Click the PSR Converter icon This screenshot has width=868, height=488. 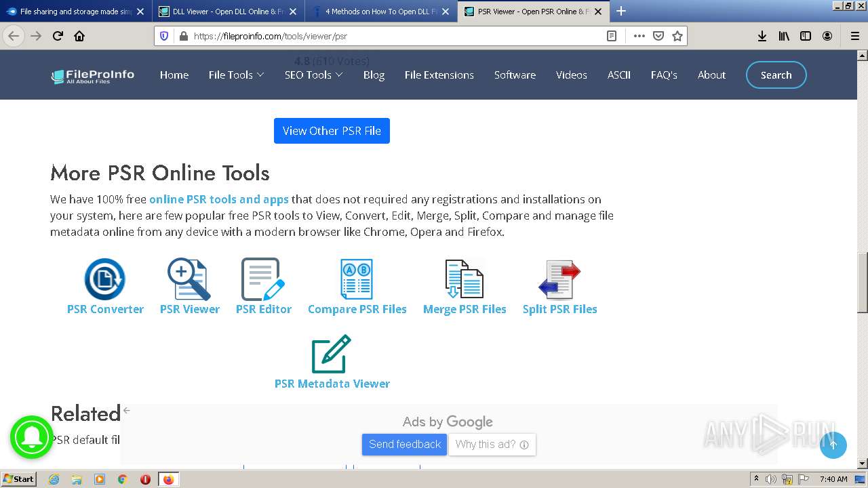tap(105, 279)
